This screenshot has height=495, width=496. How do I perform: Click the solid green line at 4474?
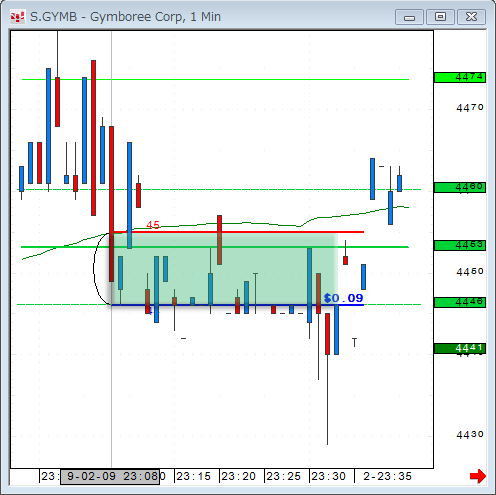pyautogui.click(x=215, y=79)
